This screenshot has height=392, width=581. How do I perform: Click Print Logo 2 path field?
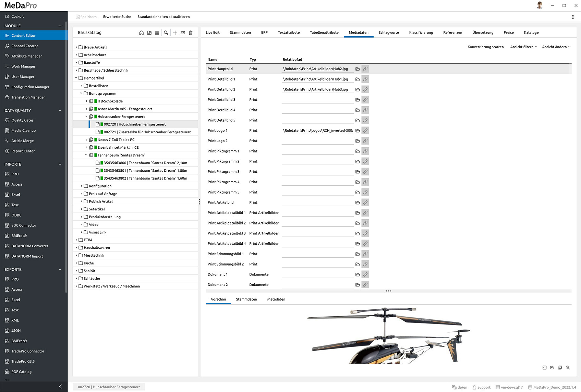[x=317, y=141]
